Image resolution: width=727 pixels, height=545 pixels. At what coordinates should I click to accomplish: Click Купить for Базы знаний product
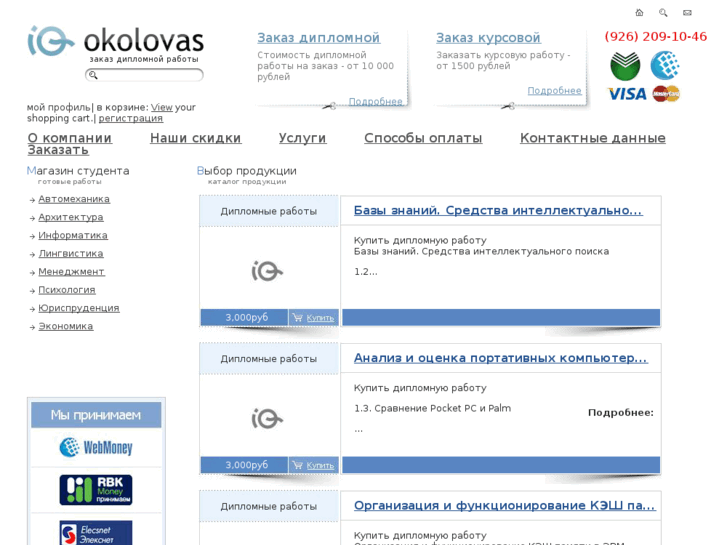[320, 318]
